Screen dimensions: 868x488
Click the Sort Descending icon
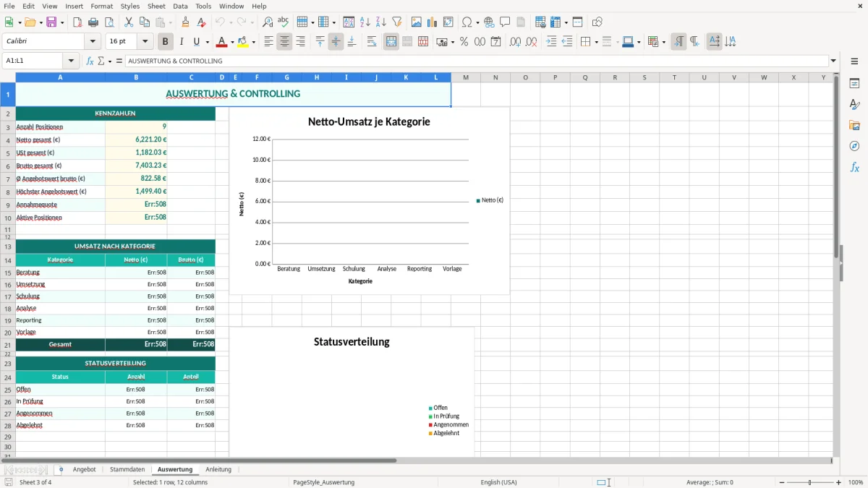coord(380,22)
